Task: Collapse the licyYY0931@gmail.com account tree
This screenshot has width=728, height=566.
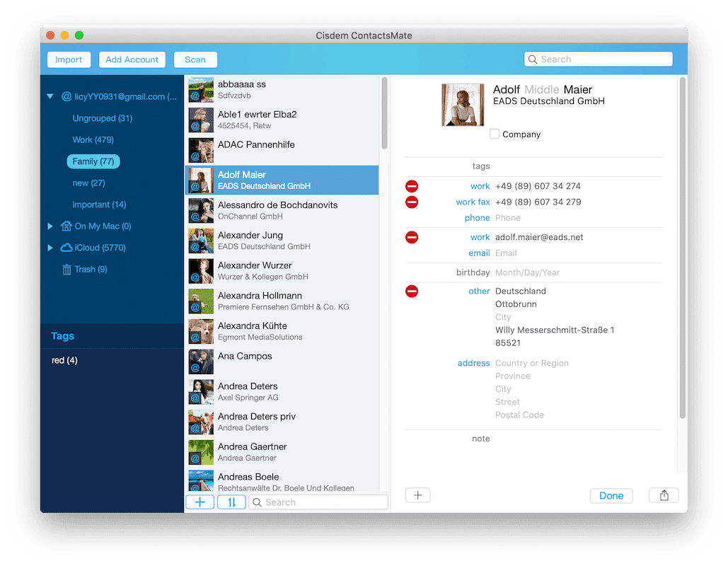Action: click(50, 97)
